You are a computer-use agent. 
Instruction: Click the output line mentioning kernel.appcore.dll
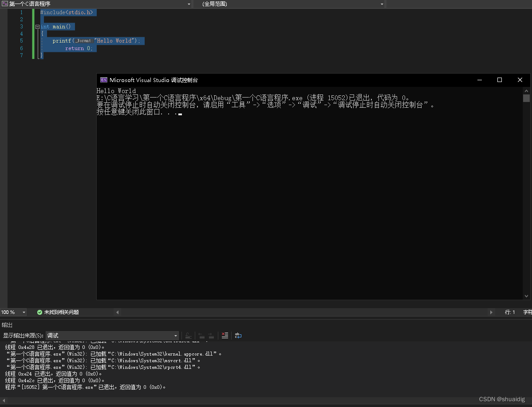click(x=114, y=354)
